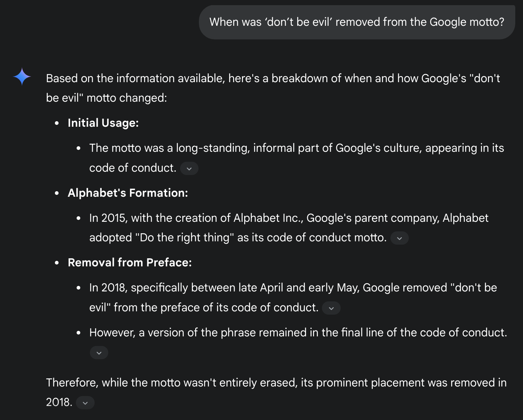Click the bullet point beside "Alphabet's Formation:"
This screenshot has width=523, height=420.
pos(57,193)
